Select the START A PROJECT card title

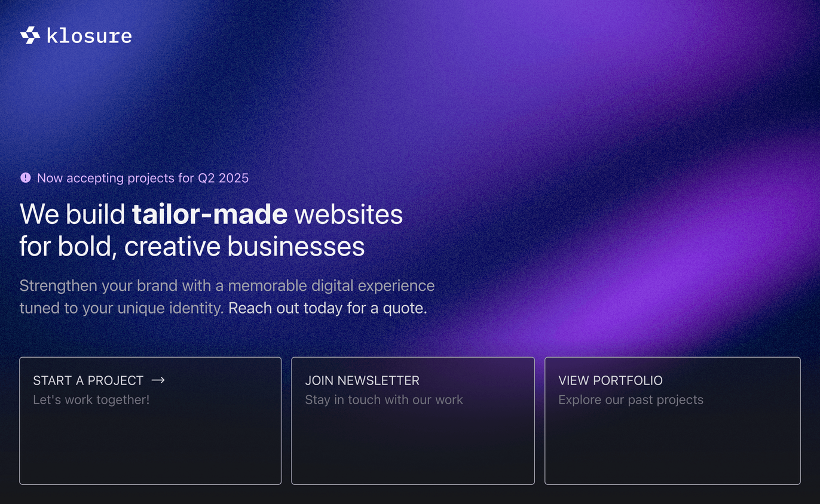pos(88,380)
